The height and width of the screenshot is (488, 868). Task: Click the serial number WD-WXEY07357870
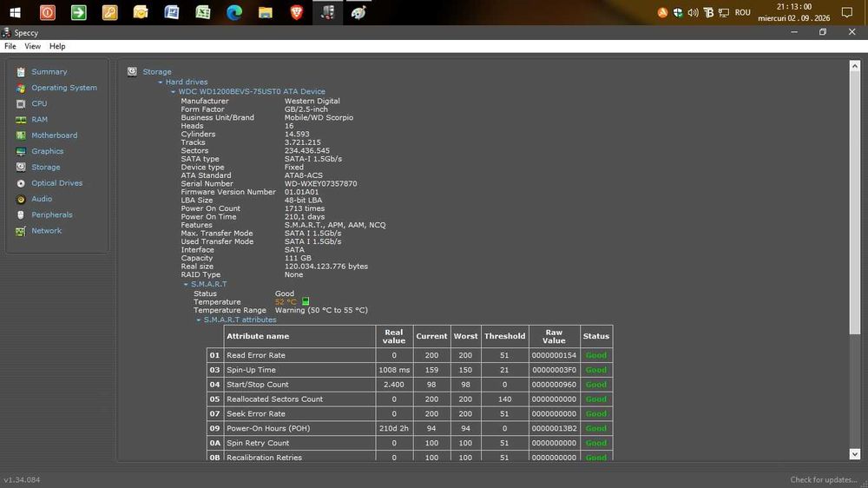[x=320, y=184]
